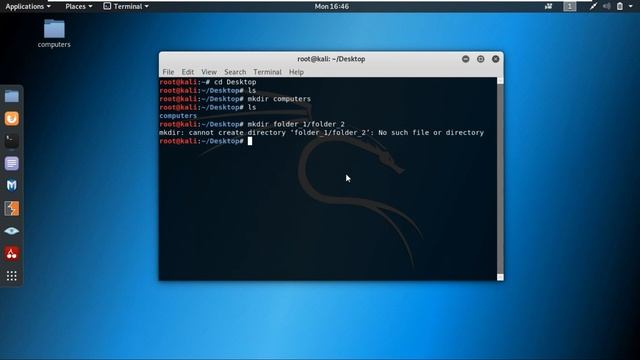Screen dimensions: 640x360
Task: Show all applications grid
Action: (12, 276)
